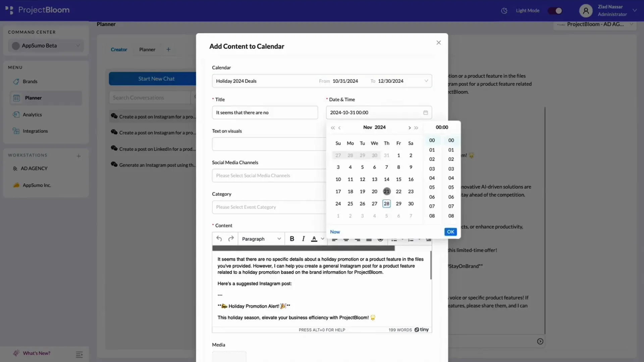The width and height of the screenshot is (644, 362).
Task: Click the Nov month label in picker
Action: tap(367, 127)
